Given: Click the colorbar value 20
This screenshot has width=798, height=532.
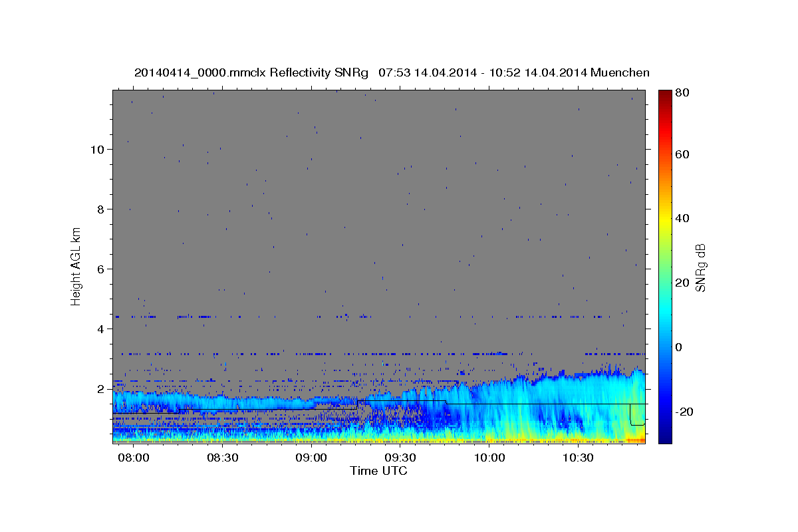Looking at the screenshot, I should coord(683,283).
